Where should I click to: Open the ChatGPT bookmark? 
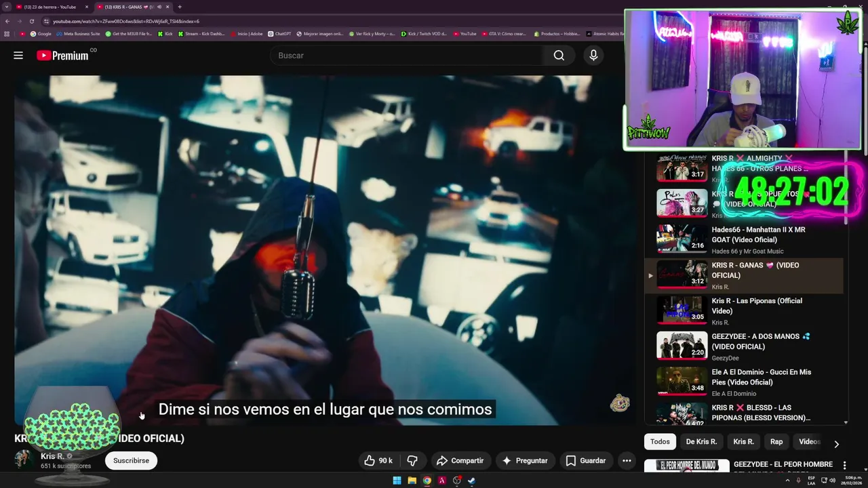tap(279, 34)
